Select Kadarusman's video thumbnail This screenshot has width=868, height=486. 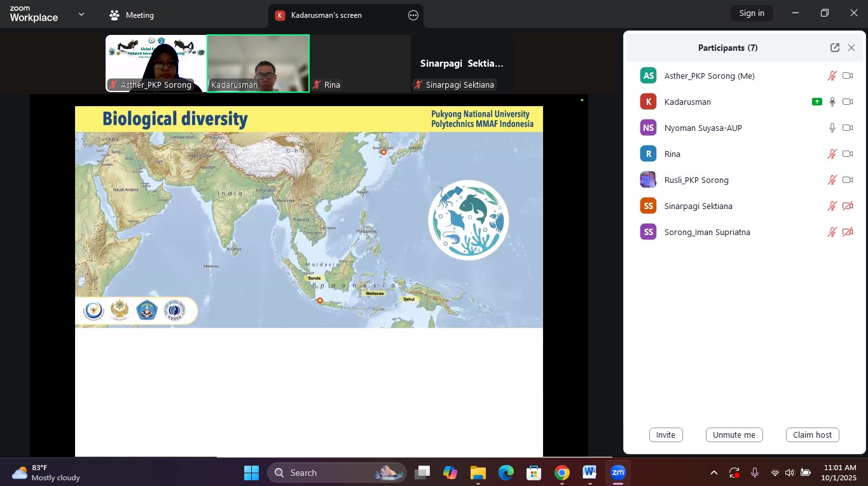[258, 64]
